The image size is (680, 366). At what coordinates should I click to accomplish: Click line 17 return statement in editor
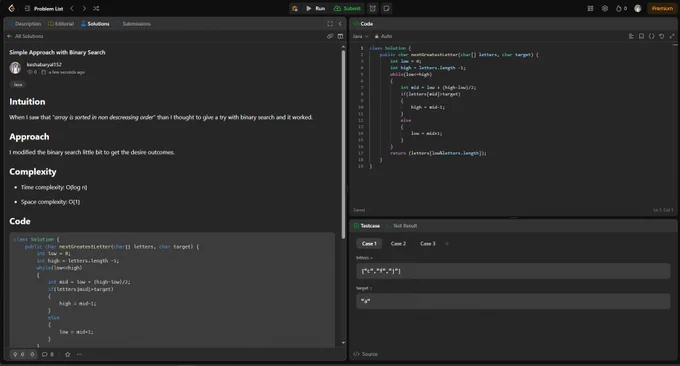438,153
